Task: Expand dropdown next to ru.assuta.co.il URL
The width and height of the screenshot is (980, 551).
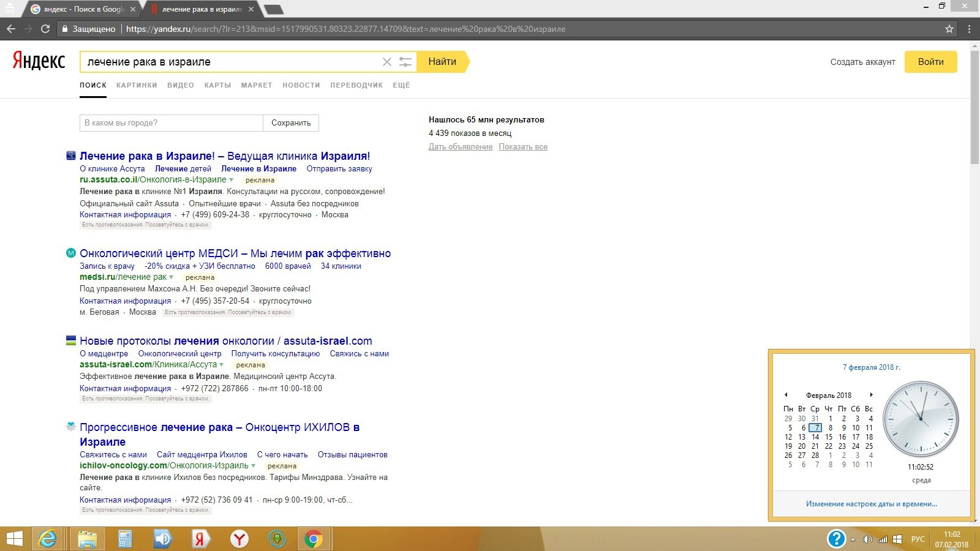Action: [232, 180]
